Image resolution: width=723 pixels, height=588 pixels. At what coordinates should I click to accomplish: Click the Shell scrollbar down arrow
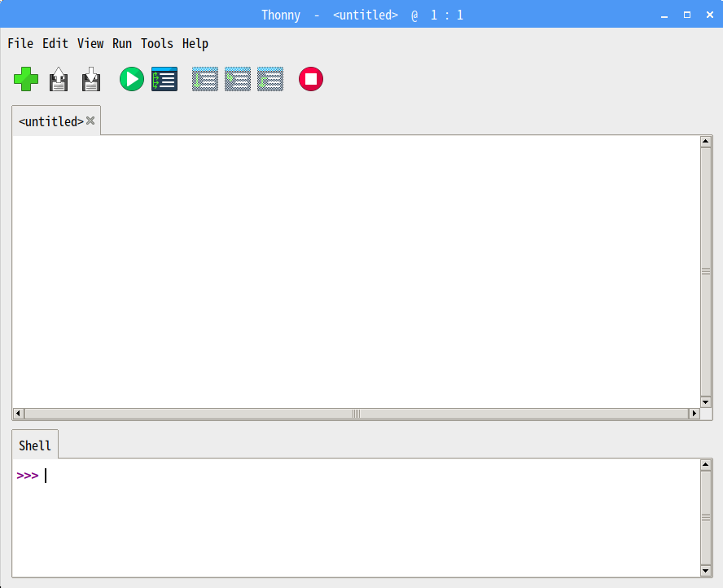tap(705, 571)
